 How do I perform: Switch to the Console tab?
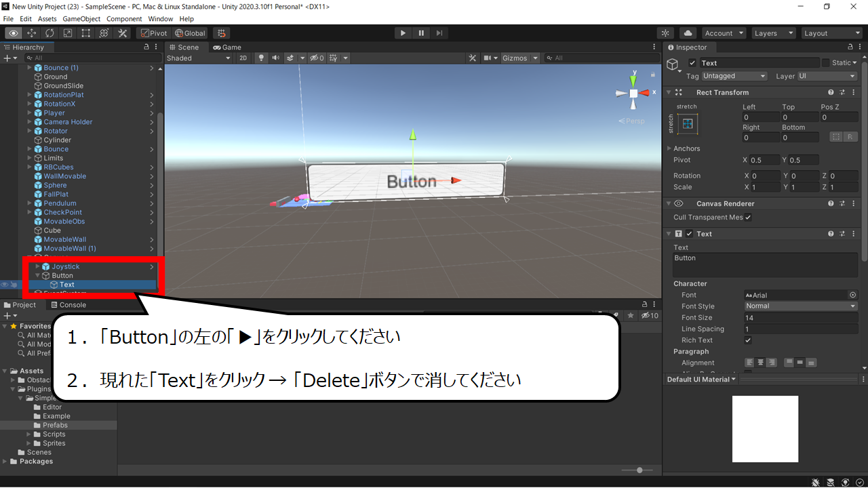68,305
